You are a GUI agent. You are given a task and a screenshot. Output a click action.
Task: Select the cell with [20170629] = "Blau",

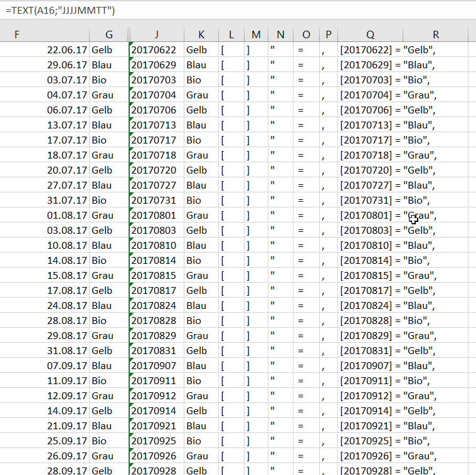pos(387,65)
